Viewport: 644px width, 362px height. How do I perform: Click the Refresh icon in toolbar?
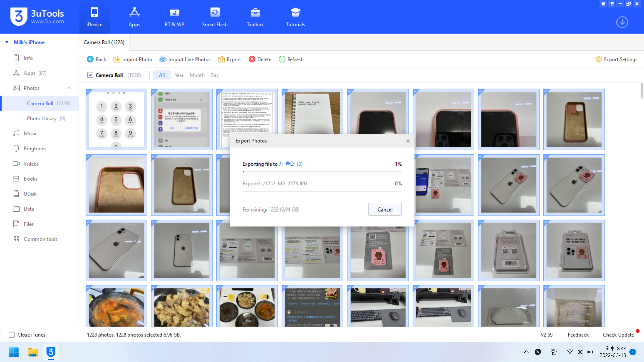pyautogui.click(x=282, y=59)
